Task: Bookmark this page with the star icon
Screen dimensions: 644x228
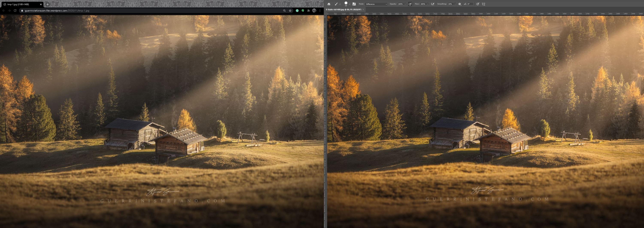Action: (290, 10)
